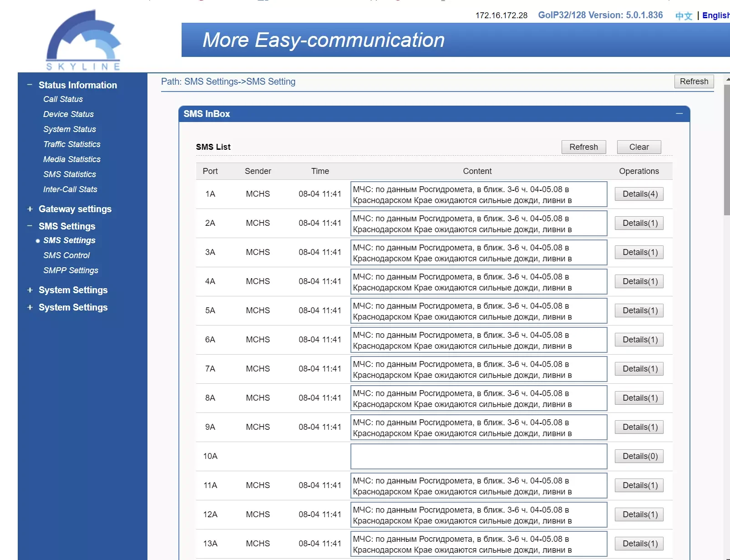Open Call Status page

point(63,99)
